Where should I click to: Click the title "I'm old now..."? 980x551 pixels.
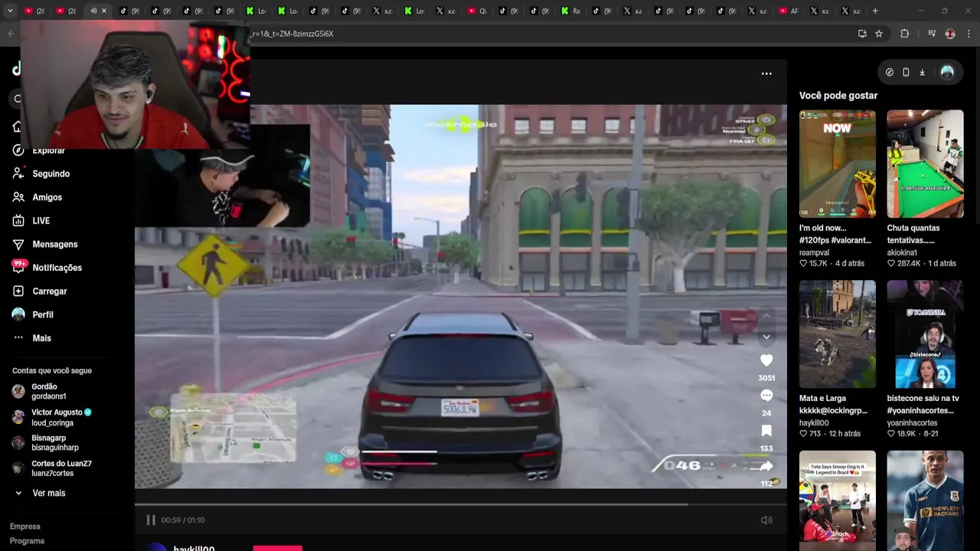pyautogui.click(x=823, y=228)
